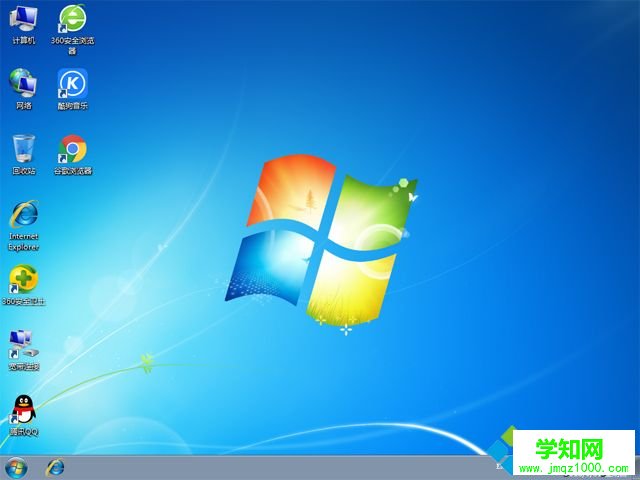
Task: Open the 360安全卫士 shortcut
Action: pos(24,285)
